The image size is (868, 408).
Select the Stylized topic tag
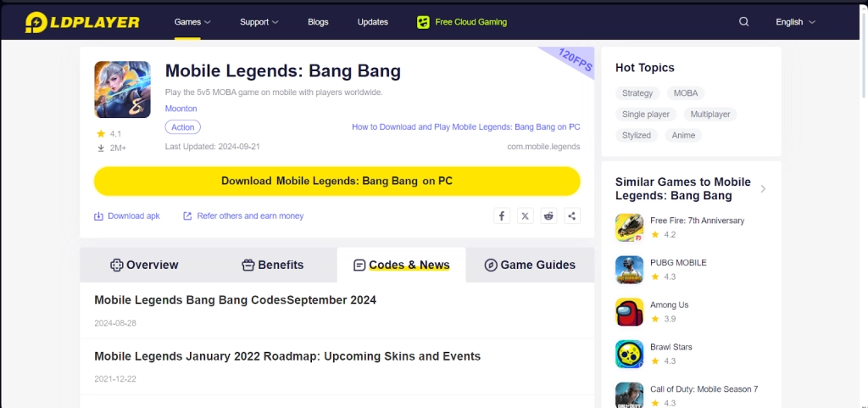pos(637,135)
